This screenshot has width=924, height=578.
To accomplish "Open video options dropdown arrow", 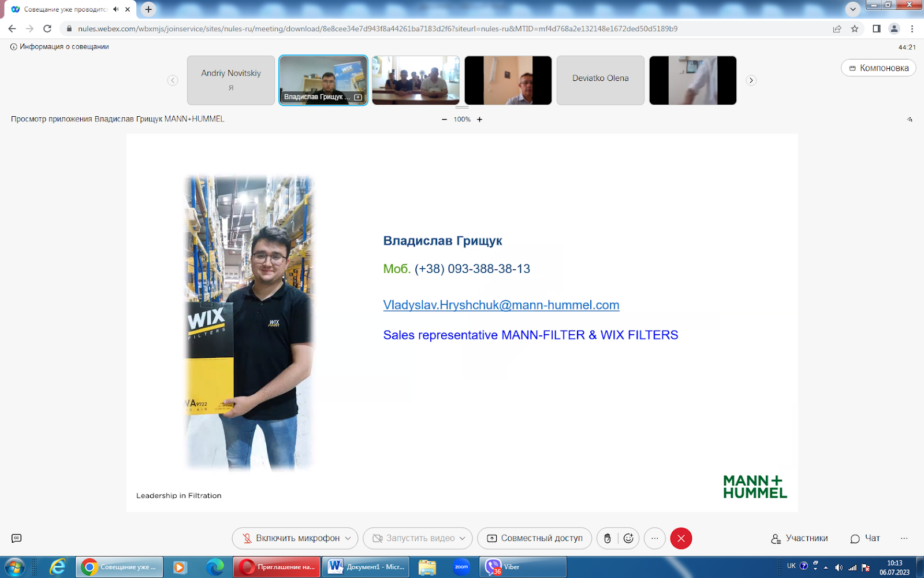I will [x=462, y=538].
